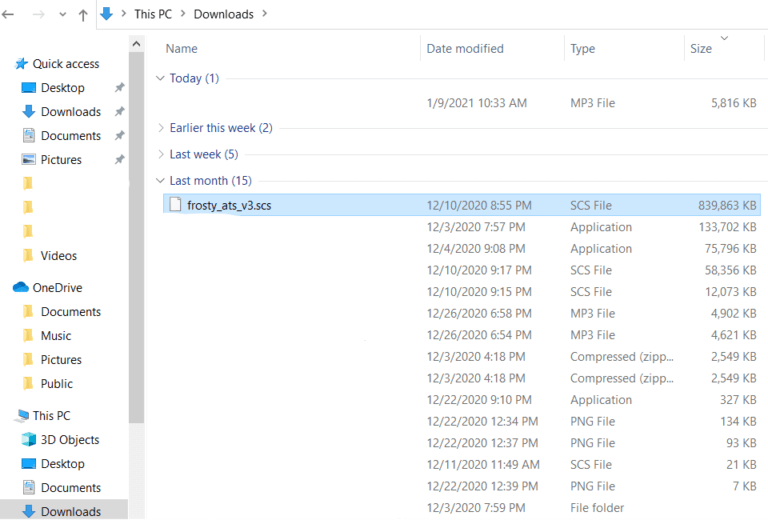Select Music under OneDrive
Image resolution: width=768 pixels, height=520 pixels.
56,336
